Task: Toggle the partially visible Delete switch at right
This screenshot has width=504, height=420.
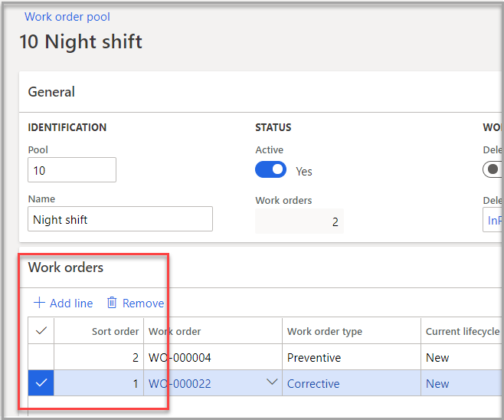Action: click(x=492, y=169)
